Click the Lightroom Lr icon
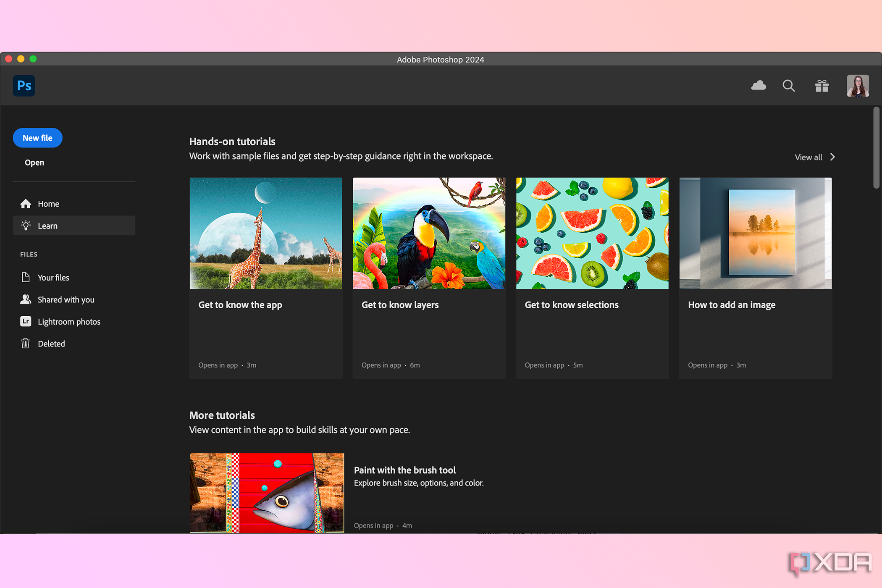The image size is (882, 588). (26, 321)
